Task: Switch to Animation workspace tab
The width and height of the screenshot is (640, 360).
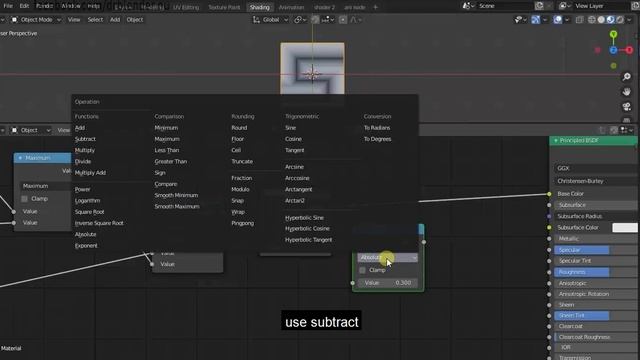Action: [291, 7]
